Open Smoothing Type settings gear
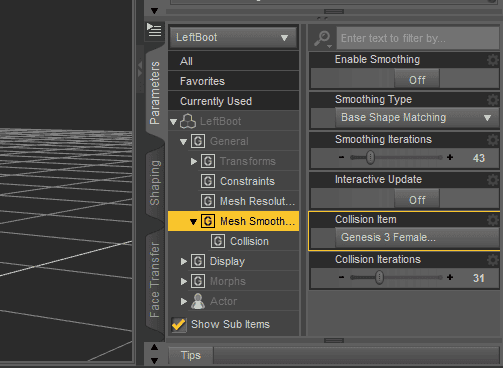Screen dimensions: 503x368 click(x=493, y=100)
